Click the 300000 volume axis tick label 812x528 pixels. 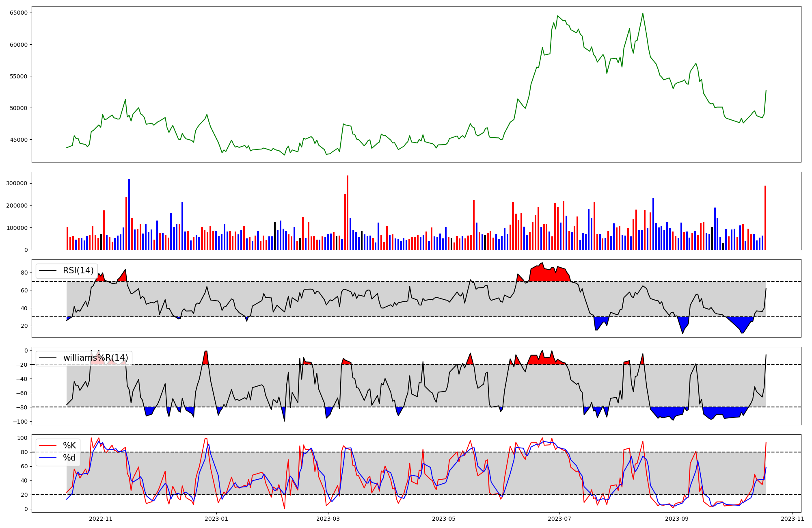coord(17,183)
